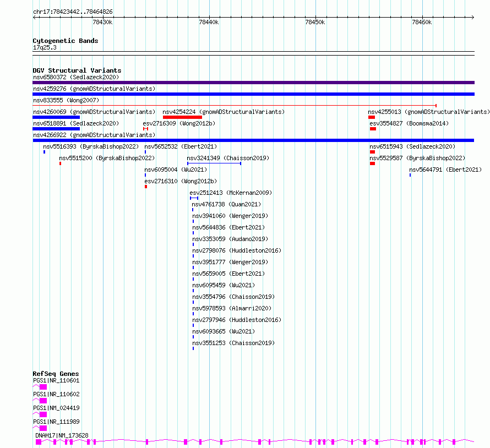Select nsv5515200 (ByrskaBishop2022) label
The height and width of the screenshot is (448, 490).
click(x=107, y=158)
